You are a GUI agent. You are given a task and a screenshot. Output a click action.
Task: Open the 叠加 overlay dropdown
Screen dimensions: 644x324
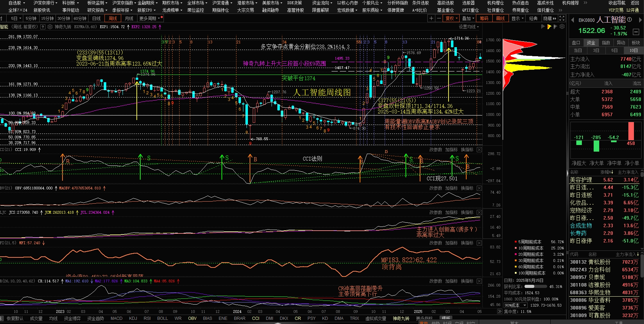point(468,18)
